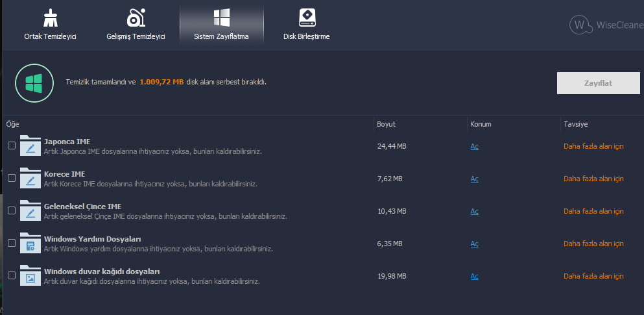This screenshot has width=644, height=315.
Task: Open location link for Windows Yardım Dosyaları
Action: (474, 244)
